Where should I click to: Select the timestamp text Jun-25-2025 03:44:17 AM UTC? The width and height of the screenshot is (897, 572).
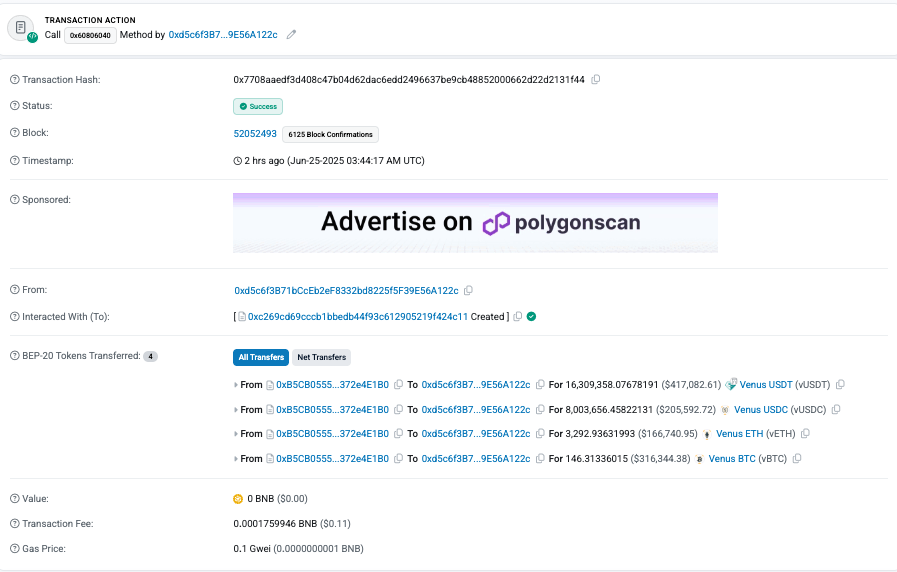(x=355, y=161)
